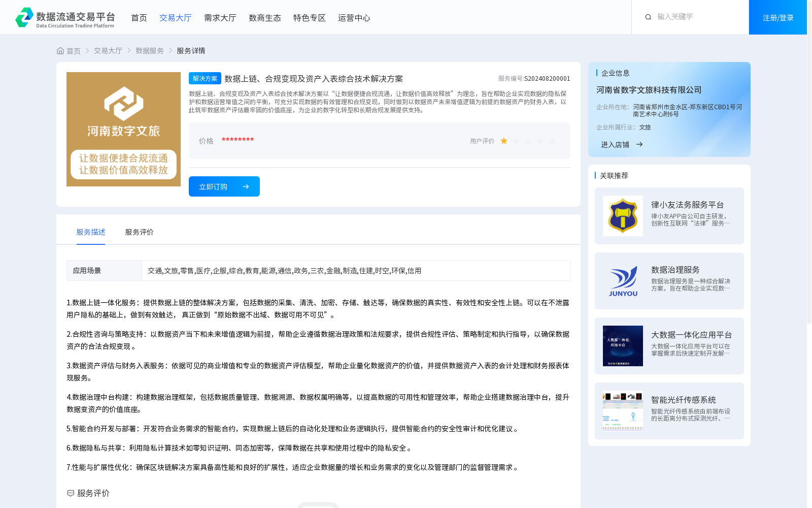Click 服务详情 in breadcrumb

(x=191, y=51)
